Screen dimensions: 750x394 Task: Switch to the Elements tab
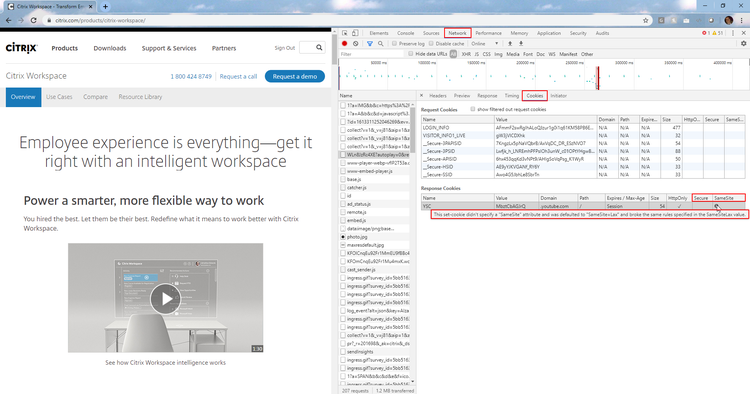(x=379, y=33)
